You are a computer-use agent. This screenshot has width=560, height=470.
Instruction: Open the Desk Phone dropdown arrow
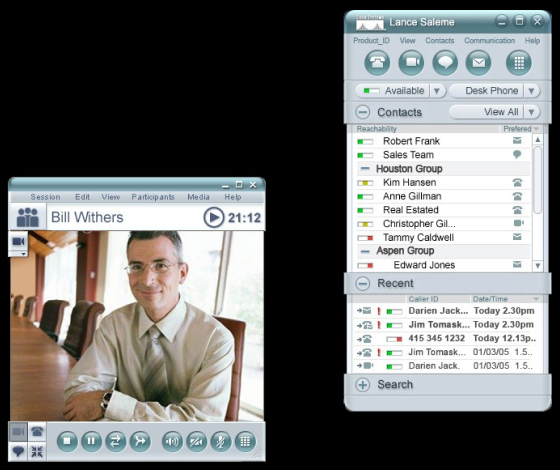[x=532, y=91]
